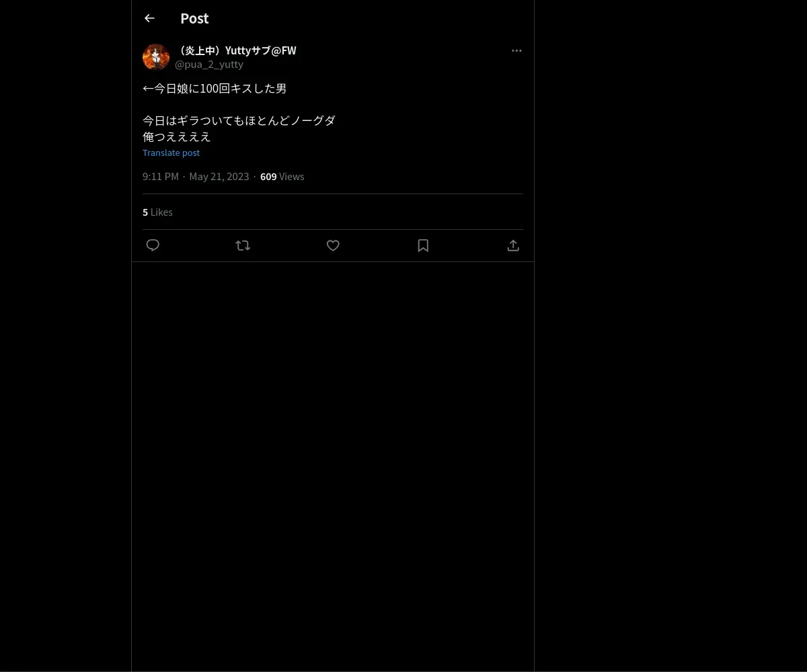Like the post with the heart icon
Screen dimensions: 807x672
333,245
